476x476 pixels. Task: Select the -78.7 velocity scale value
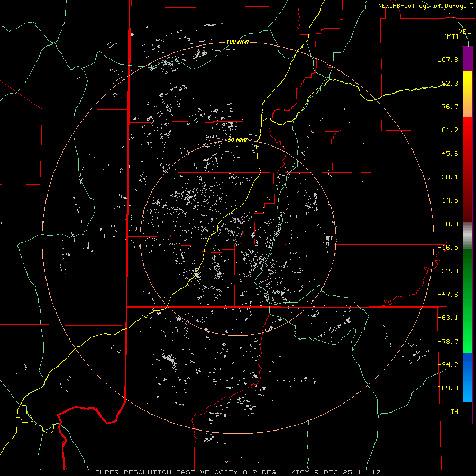[448, 342]
